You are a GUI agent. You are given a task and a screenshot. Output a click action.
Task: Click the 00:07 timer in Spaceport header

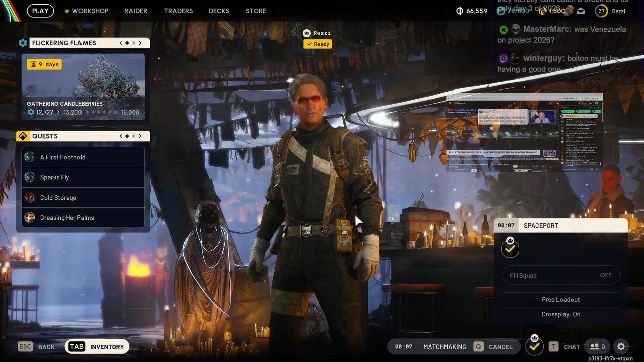[x=506, y=226]
